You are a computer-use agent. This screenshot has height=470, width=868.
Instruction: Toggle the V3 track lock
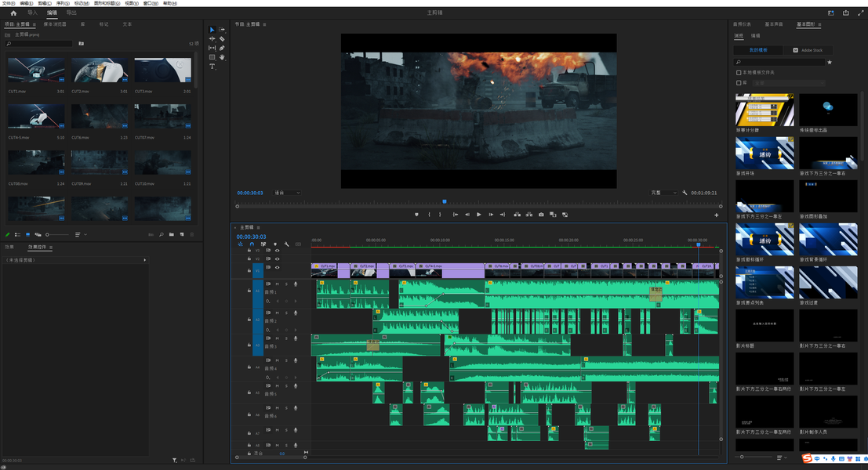coord(249,251)
